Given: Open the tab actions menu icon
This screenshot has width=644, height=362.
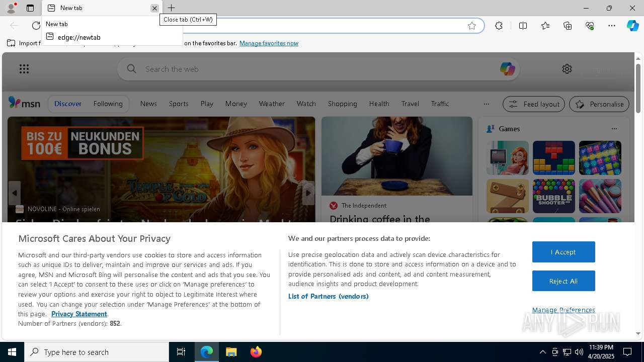Looking at the screenshot, I should tap(30, 8).
